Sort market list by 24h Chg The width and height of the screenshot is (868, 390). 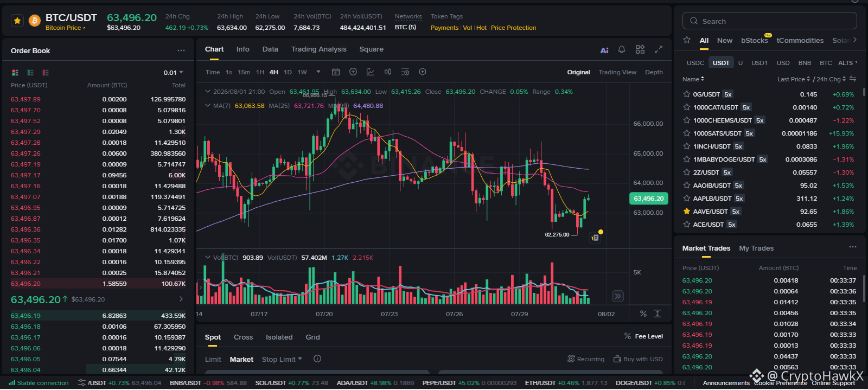831,79
